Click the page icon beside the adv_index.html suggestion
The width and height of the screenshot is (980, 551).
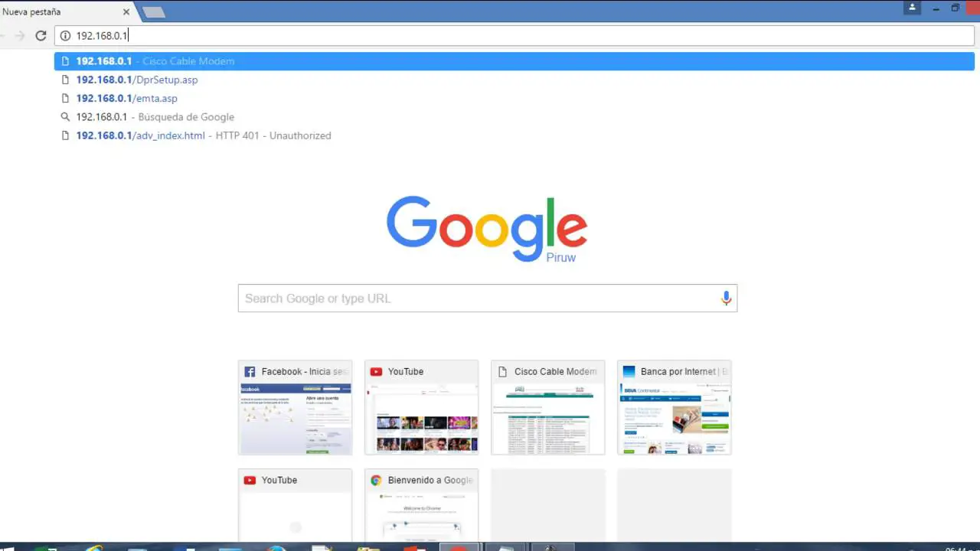[65, 135]
